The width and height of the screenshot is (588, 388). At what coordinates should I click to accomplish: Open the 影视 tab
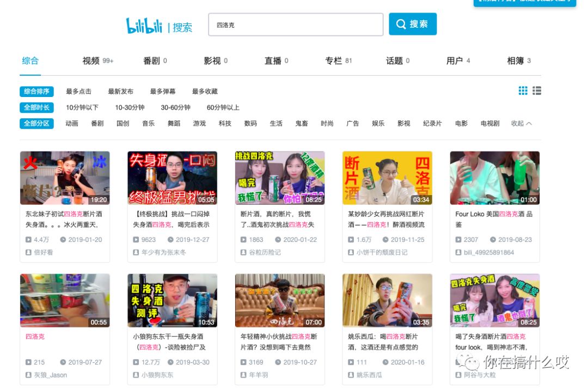click(x=216, y=61)
